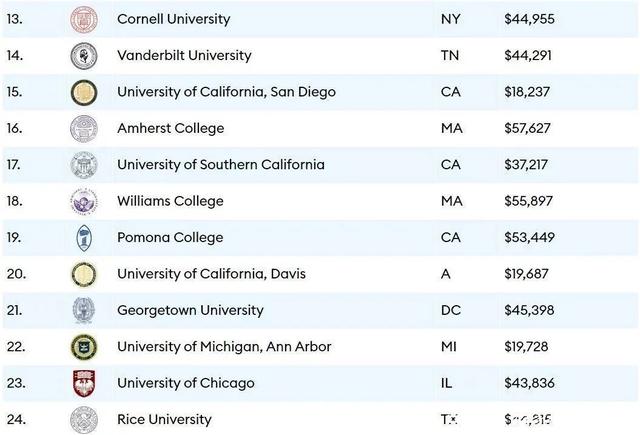Viewport: 640px width, 435px height.
Task: Open the University of California, Davis link
Action: click(211, 274)
